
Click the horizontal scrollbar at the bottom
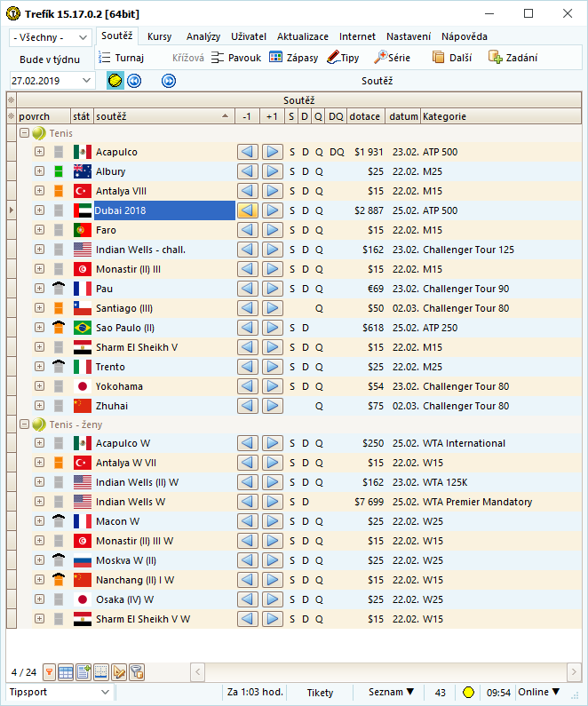click(382, 671)
